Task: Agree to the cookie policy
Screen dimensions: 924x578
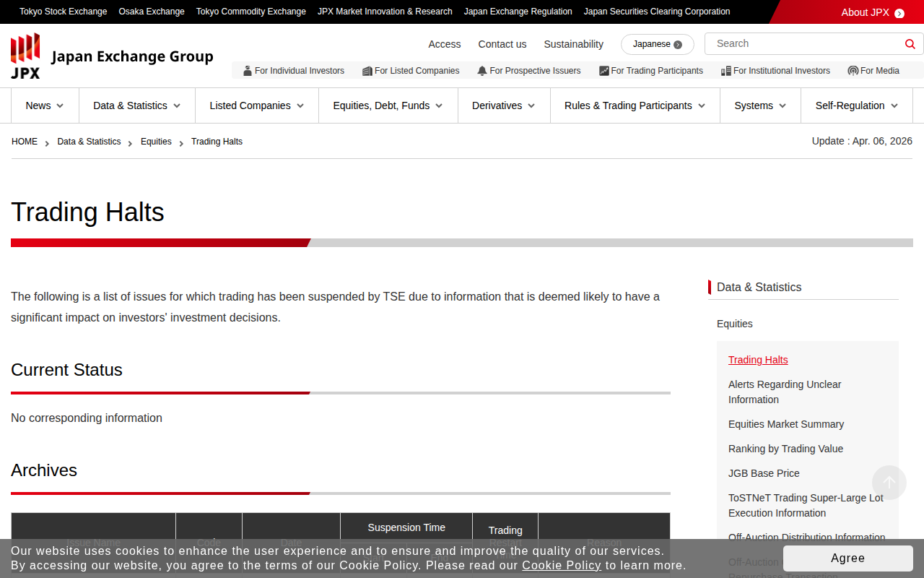Action: tap(848, 558)
